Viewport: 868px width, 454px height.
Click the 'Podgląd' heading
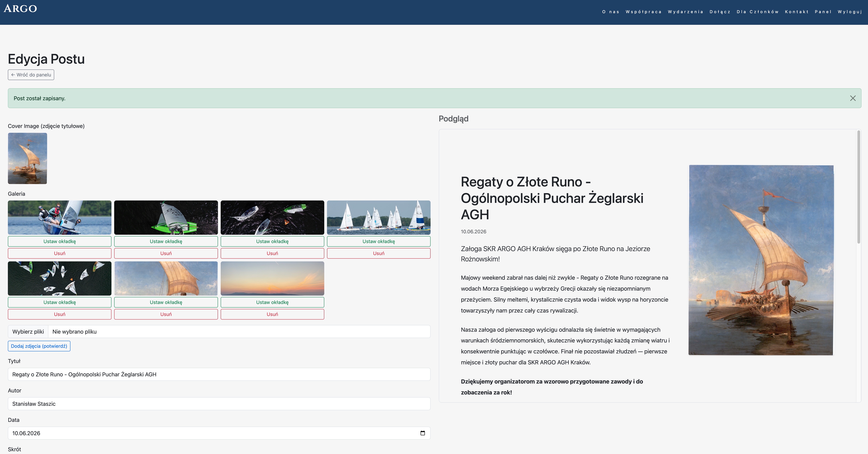[453, 119]
